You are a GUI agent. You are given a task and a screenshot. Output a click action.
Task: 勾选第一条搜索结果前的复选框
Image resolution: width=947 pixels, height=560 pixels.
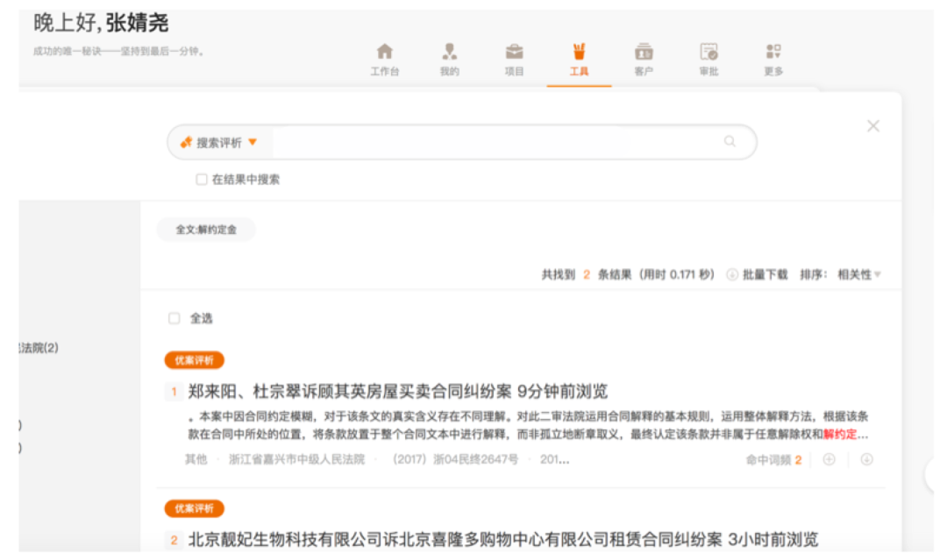[174, 390]
